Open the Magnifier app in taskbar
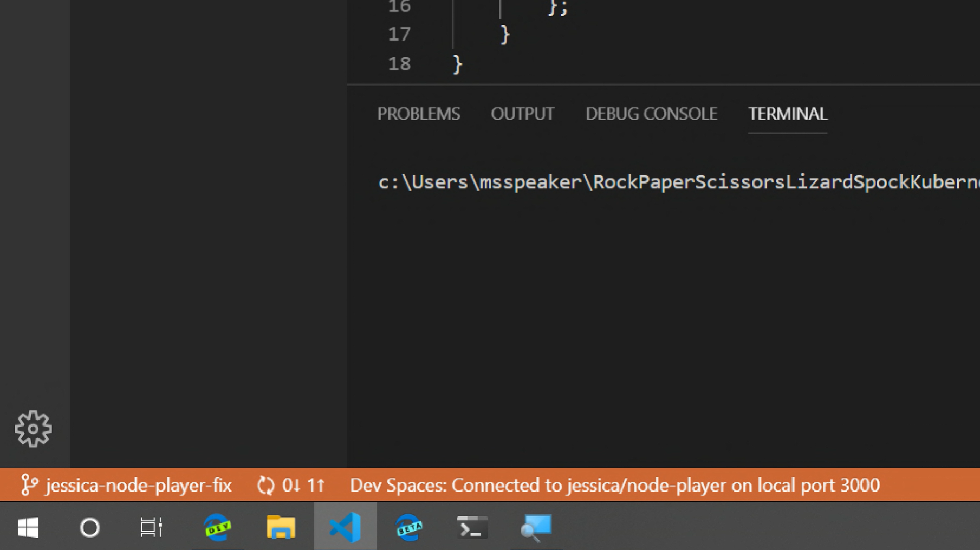This screenshot has height=550, width=980. [536, 527]
